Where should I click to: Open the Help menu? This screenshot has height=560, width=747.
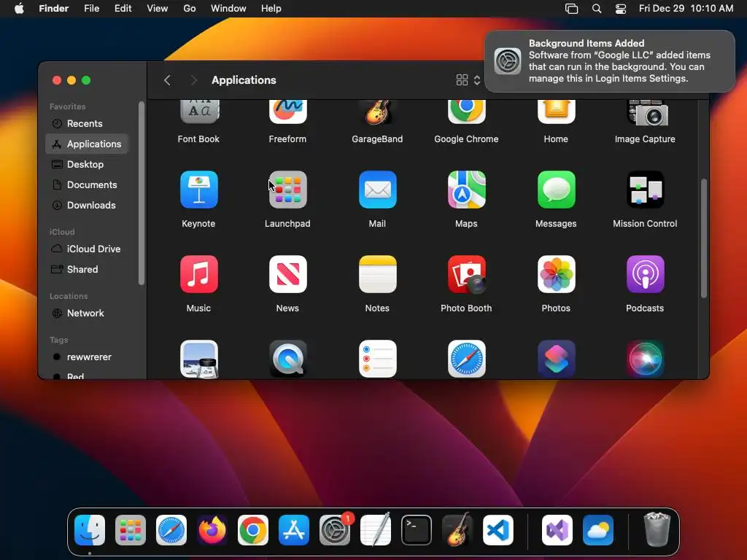271,9
